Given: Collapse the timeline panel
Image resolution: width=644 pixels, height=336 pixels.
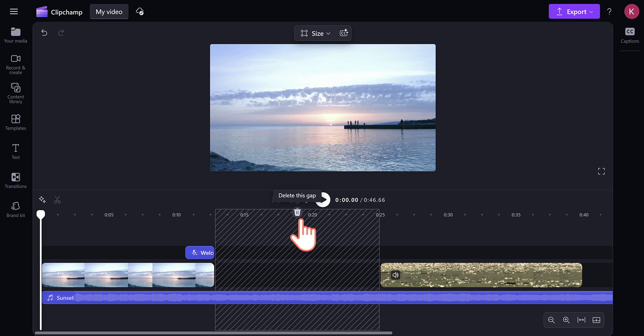Looking at the screenshot, I should [596, 320].
